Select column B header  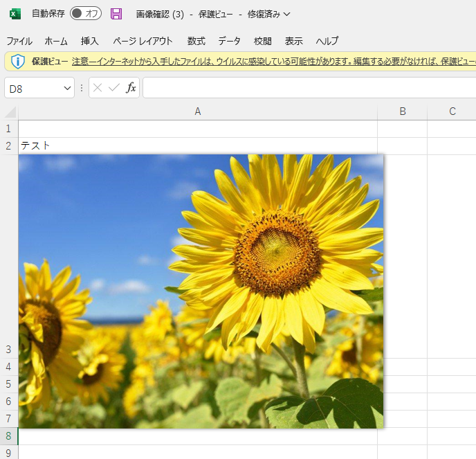[x=403, y=111]
